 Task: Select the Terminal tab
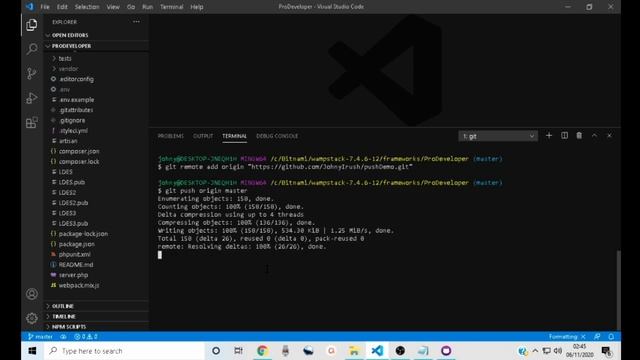(x=234, y=136)
